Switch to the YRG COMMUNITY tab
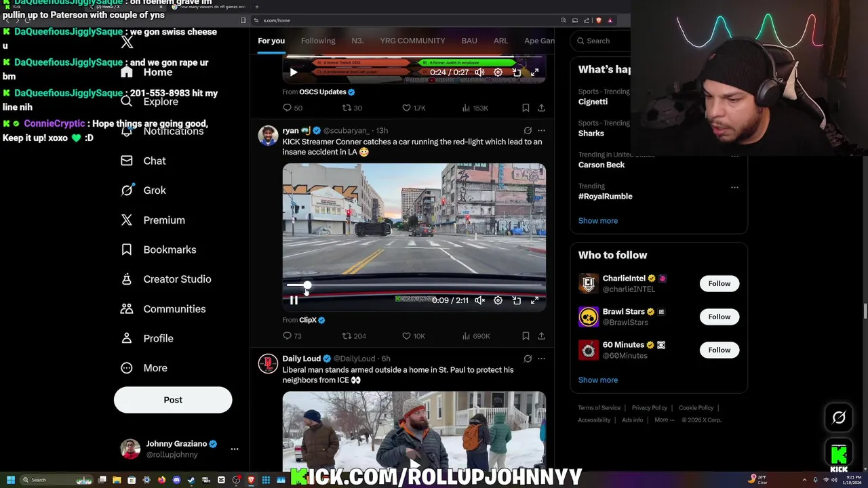The height and width of the screenshot is (488, 868). click(x=412, y=41)
